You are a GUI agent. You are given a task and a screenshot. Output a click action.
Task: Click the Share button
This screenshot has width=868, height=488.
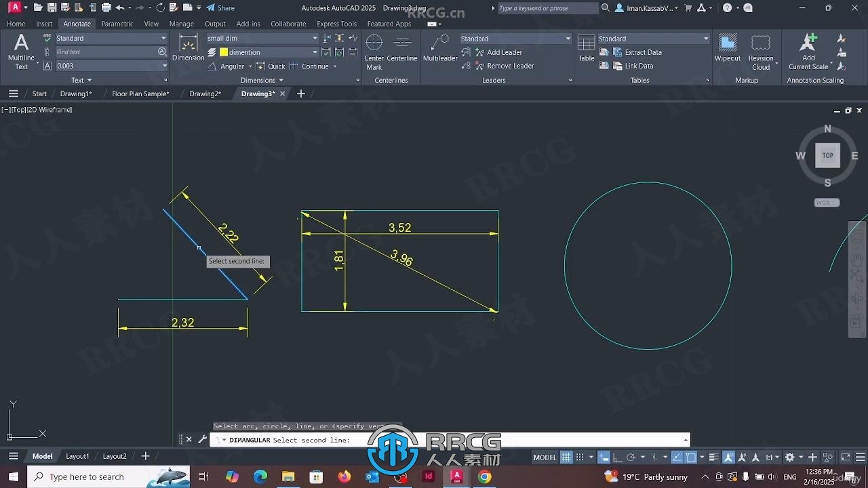coord(220,8)
